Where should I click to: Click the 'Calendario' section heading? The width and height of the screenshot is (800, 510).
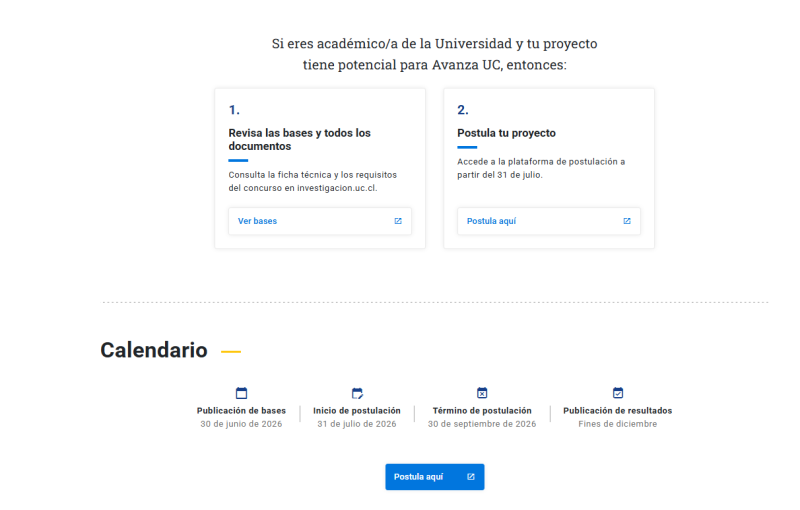tap(154, 350)
